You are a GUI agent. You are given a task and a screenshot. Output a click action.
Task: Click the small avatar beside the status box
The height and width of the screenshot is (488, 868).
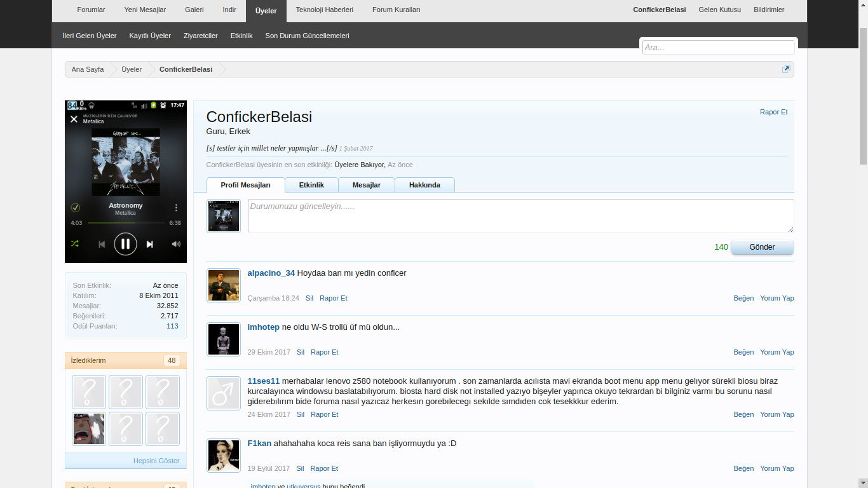point(224,216)
